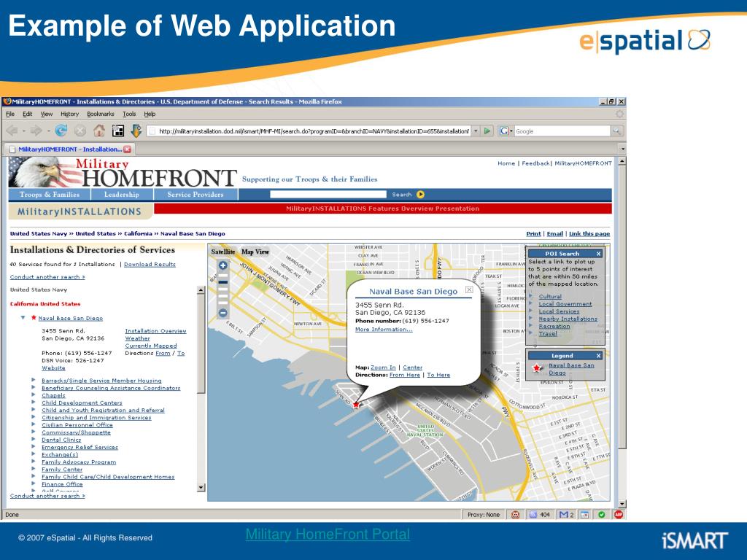Expand Barracks/Single Service Member Housing arrow
Image resolution: width=747 pixels, height=560 pixels.
tap(34, 380)
